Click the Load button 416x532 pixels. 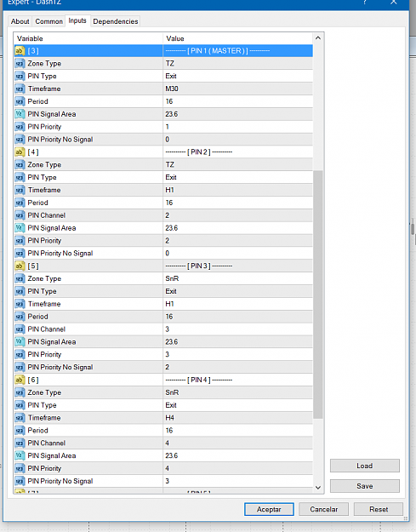pos(365,466)
